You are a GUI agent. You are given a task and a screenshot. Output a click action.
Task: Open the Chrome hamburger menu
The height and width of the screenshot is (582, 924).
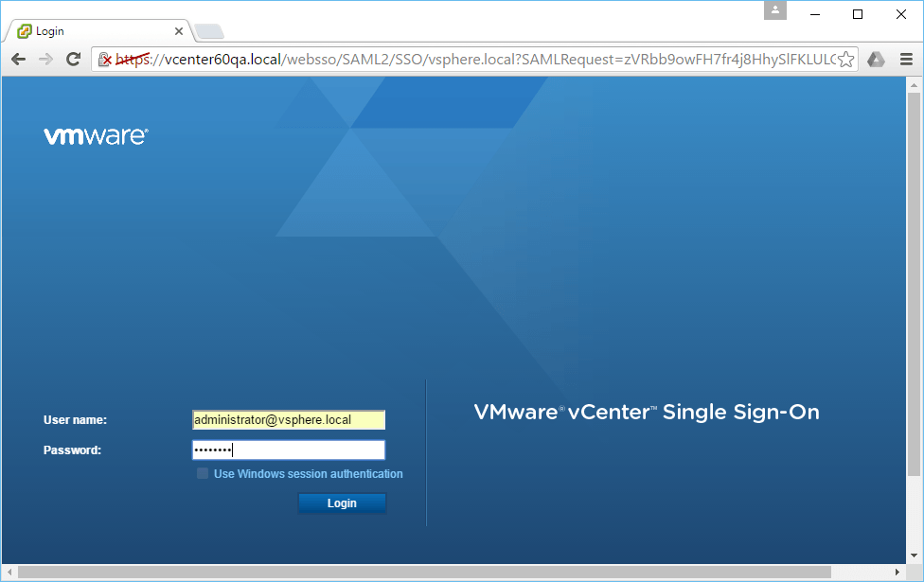tap(906, 59)
